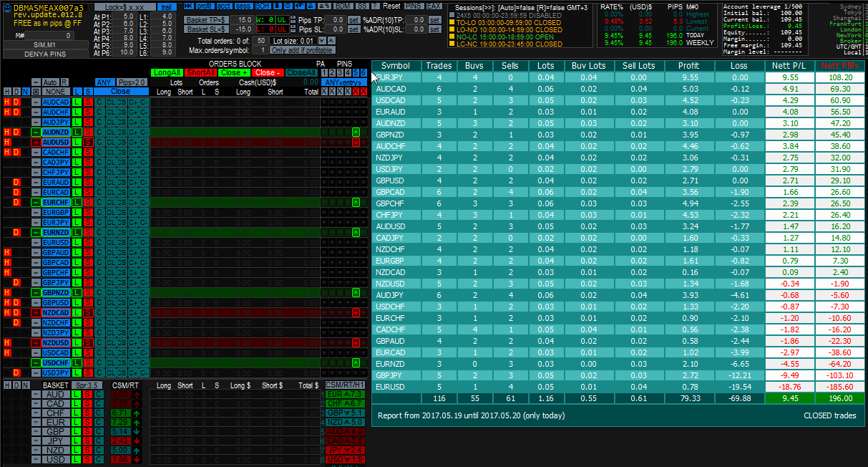Open the NONE selector above symbols
Screen dimensions: 868x467
(56, 92)
